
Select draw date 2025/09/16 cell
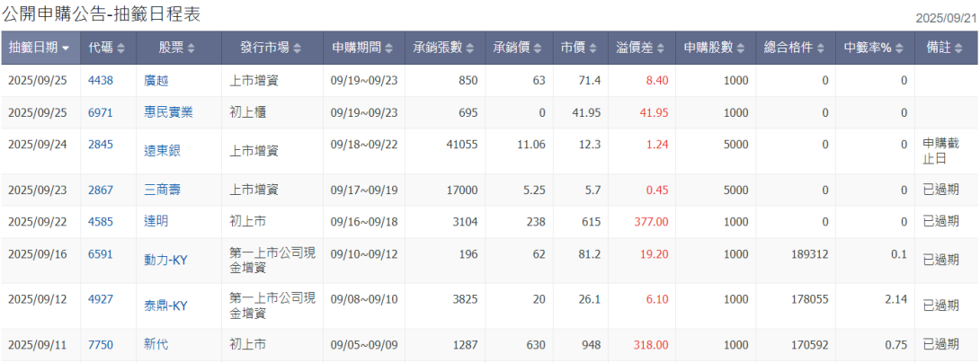tap(37, 253)
